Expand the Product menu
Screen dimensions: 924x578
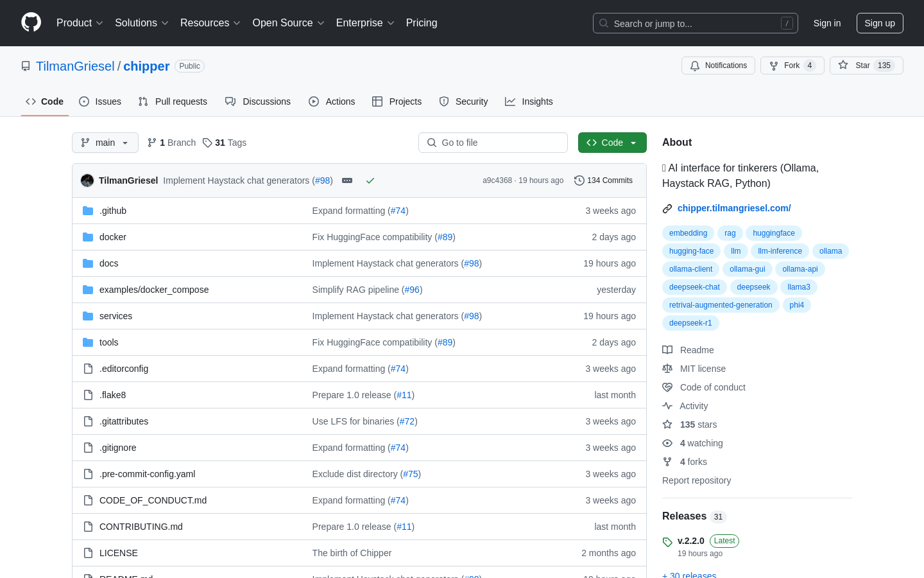click(80, 22)
